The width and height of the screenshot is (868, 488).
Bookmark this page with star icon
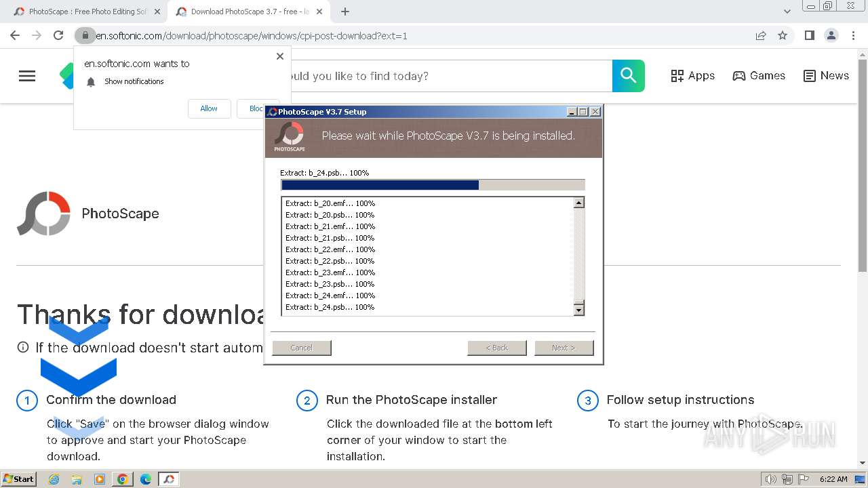pos(783,36)
